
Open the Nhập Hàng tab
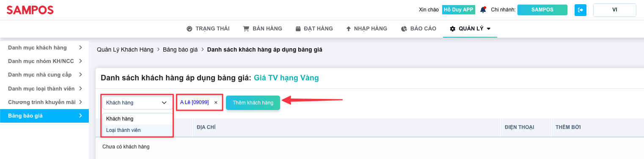click(x=366, y=29)
